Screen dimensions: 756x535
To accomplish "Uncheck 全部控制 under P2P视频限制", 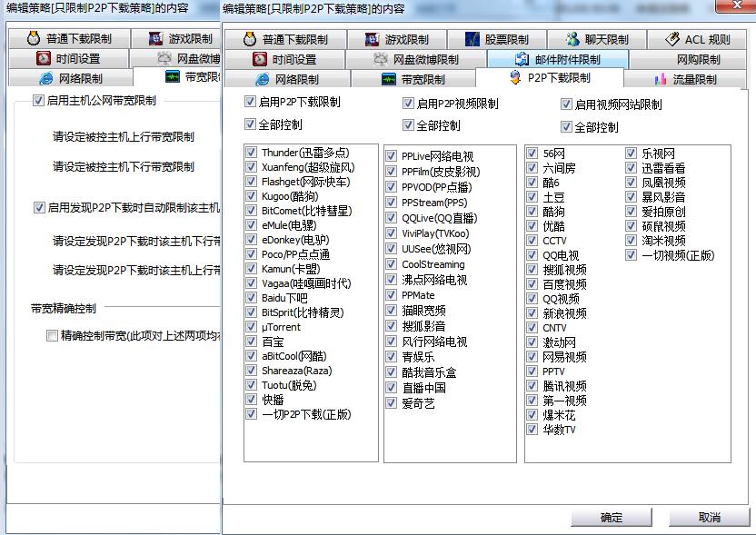I will coord(408,125).
